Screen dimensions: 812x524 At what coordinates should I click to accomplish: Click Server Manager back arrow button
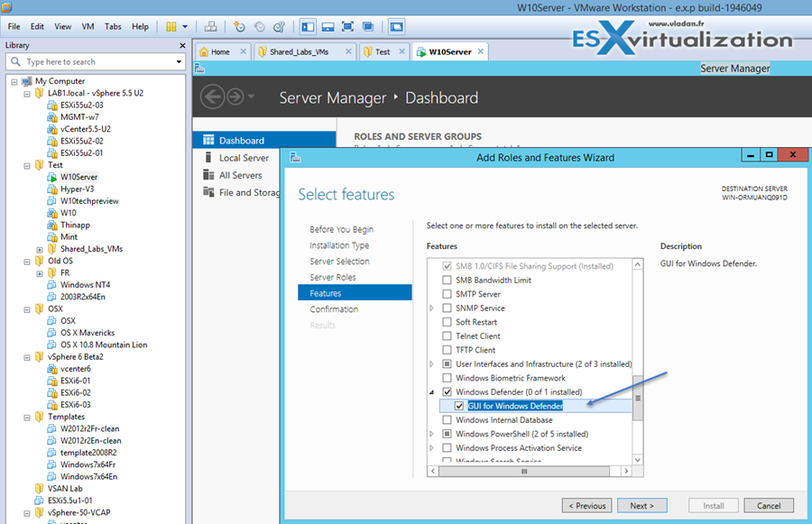(212, 97)
